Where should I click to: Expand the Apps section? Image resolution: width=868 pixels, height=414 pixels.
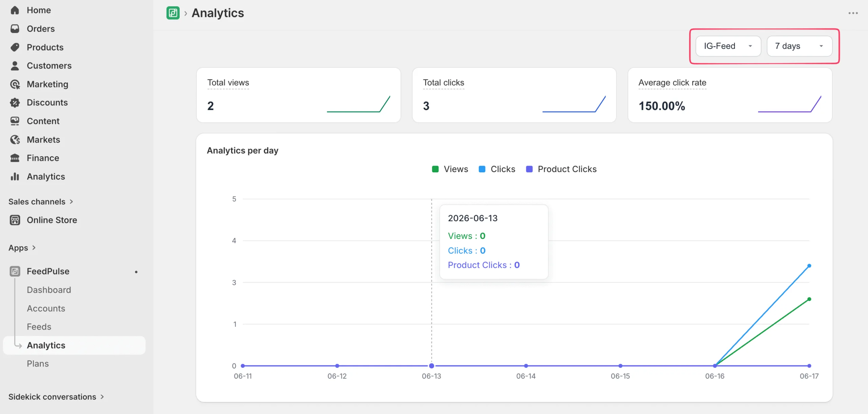[22, 248]
